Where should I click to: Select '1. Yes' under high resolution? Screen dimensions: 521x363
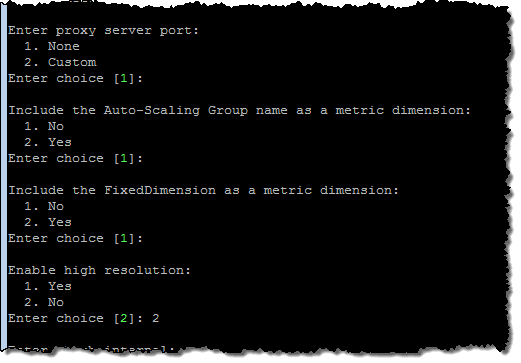[48, 286]
